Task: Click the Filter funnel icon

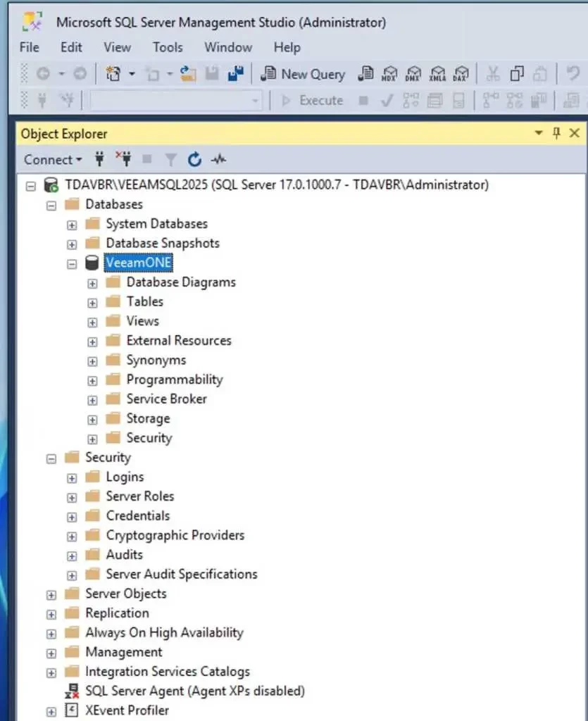Action: (170, 160)
